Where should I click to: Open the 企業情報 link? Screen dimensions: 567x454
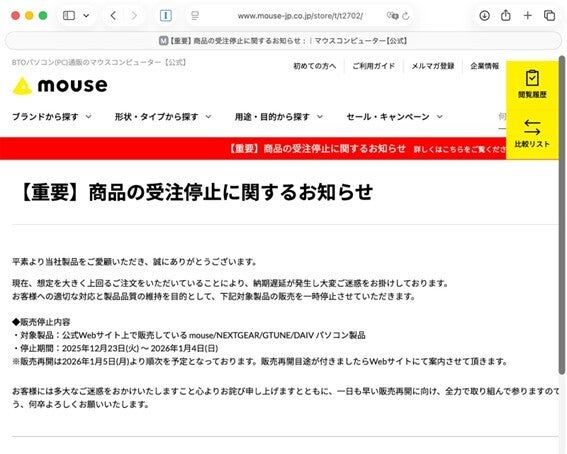coord(484,66)
